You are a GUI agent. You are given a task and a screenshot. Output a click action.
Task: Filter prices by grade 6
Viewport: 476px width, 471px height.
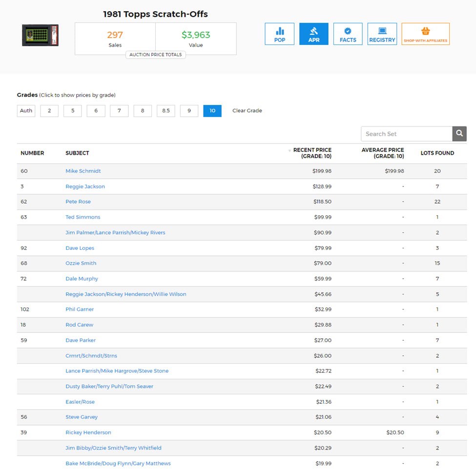point(96,111)
